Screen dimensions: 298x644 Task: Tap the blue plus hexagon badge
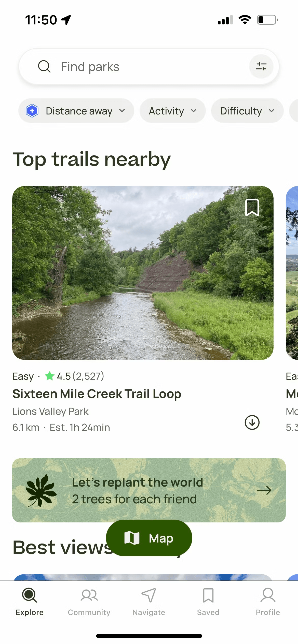tap(32, 111)
